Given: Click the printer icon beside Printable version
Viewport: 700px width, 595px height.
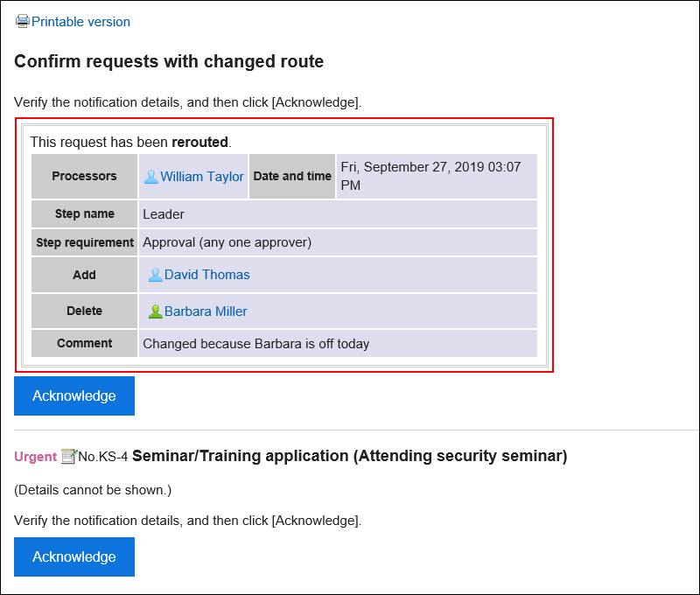Looking at the screenshot, I should [x=23, y=21].
